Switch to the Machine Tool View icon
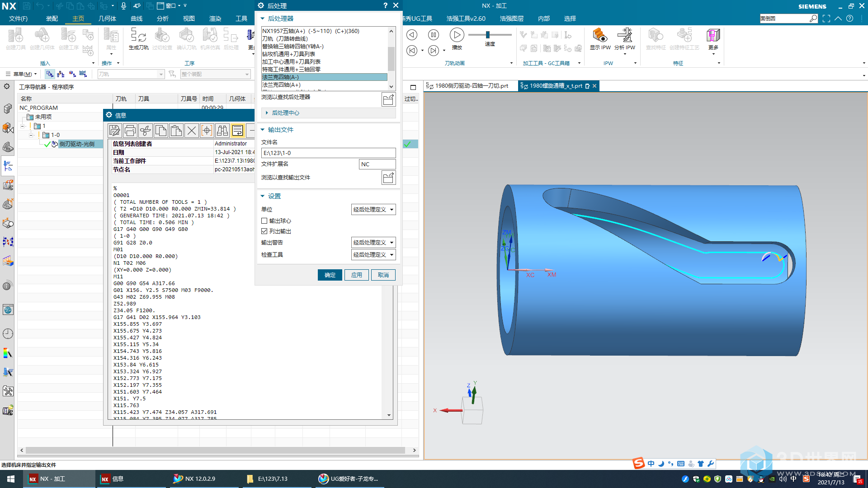This screenshot has height=488, width=868. (61, 74)
